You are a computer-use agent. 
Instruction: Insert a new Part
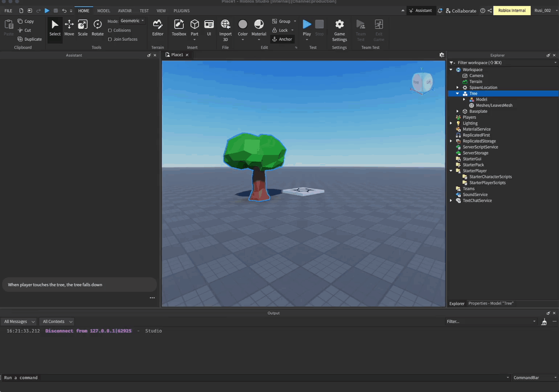[x=195, y=27]
